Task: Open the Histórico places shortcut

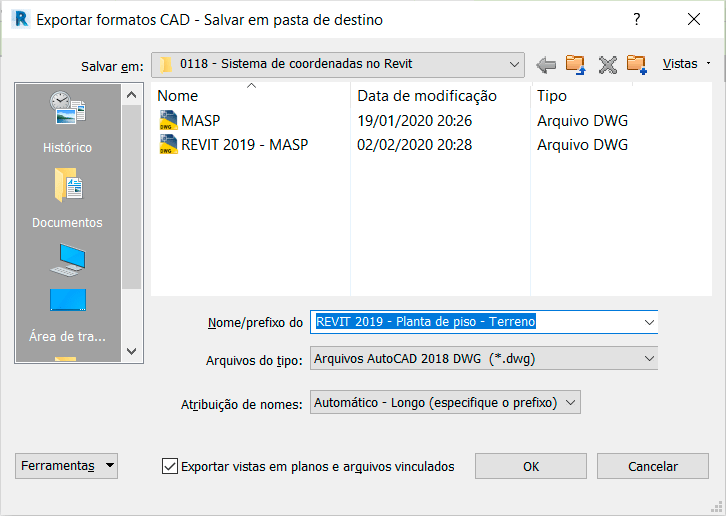Action: point(68,122)
